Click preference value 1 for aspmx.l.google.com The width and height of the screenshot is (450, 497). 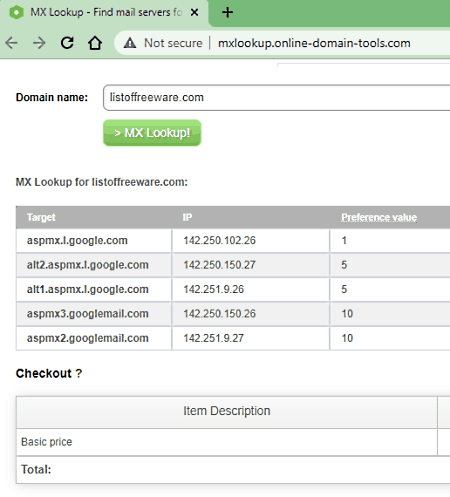coord(344,240)
